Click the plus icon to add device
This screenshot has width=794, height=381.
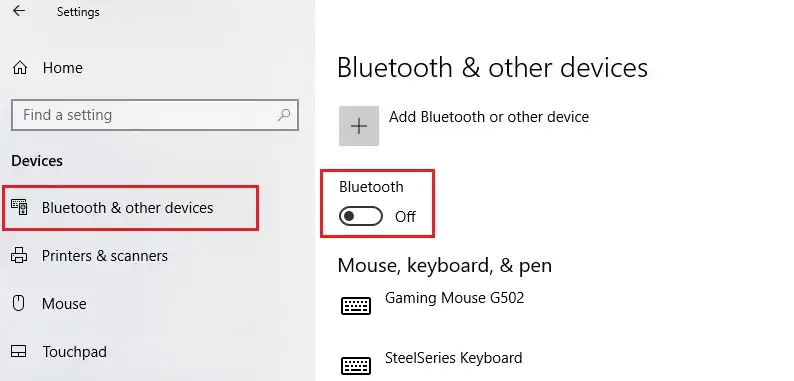[x=359, y=126]
